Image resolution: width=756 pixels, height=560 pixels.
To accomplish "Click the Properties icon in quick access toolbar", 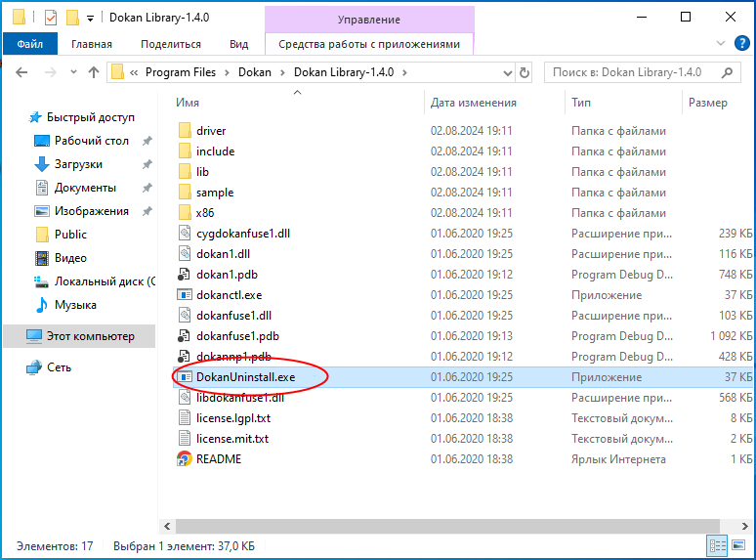I will click(x=51, y=18).
